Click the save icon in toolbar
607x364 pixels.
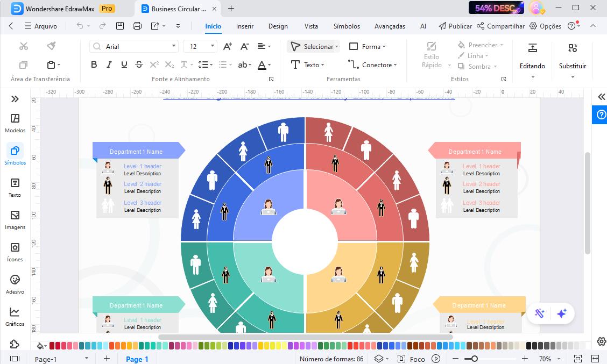(x=120, y=26)
